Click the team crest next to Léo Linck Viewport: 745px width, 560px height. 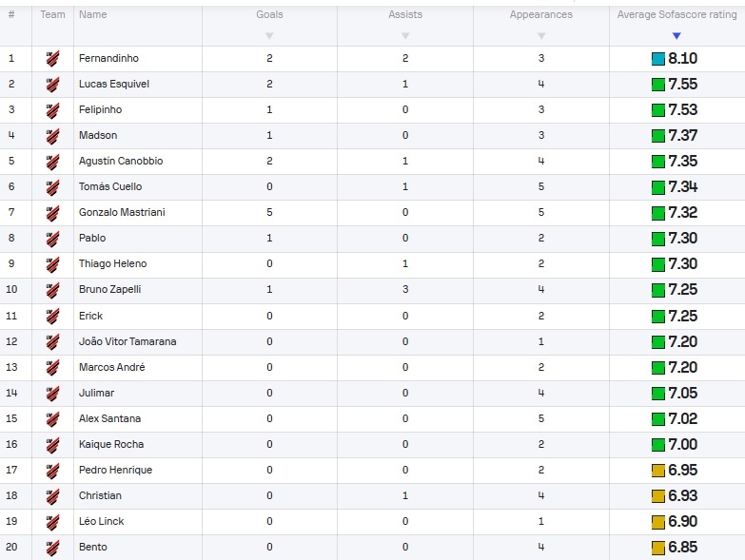tap(52, 522)
